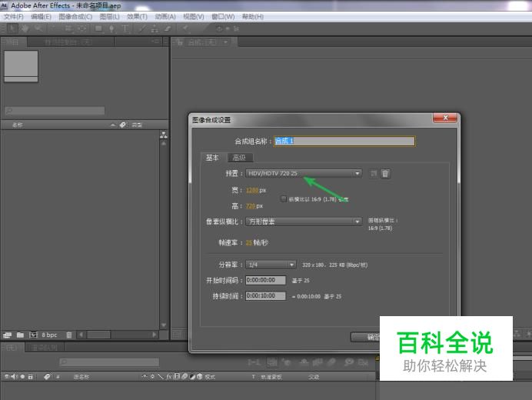Switch to the 高级 tab
Viewport: 532px width, 400px height.
pyautogui.click(x=238, y=158)
